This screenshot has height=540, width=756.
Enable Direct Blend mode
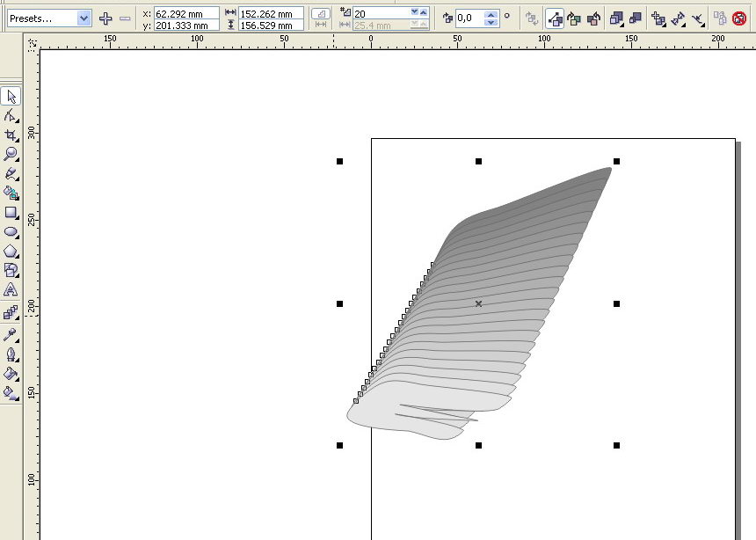pyautogui.click(x=555, y=18)
